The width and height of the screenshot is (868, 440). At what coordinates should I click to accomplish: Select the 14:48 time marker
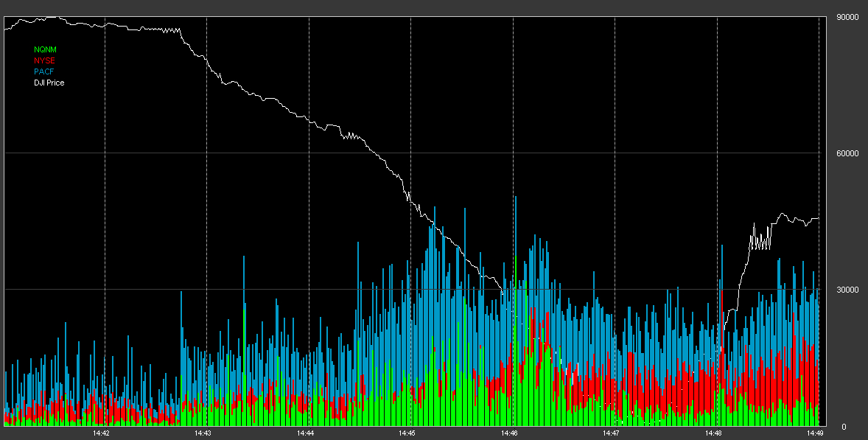pyautogui.click(x=713, y=434)
